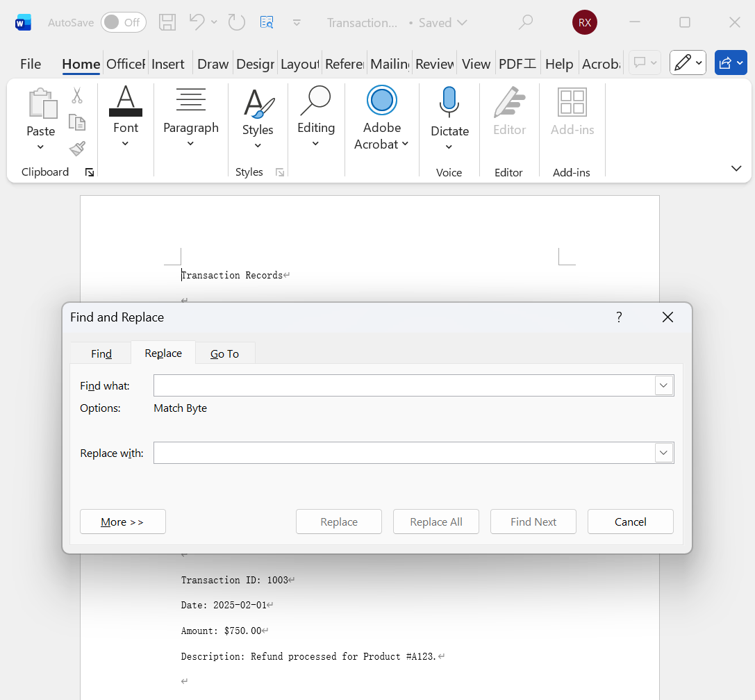Image resolution: width=755 pixels, height=700 pixels.
Task: Click the More >> button
Action: 123,522
